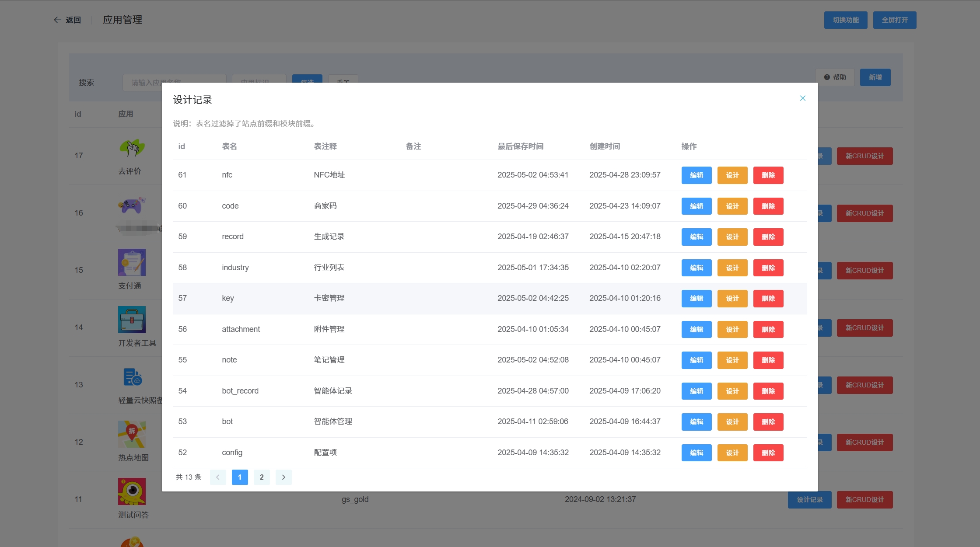Image resolution: width=980 pixels, height=547 pixels.
Task: Click the 开发者工具 toolbox icon
Action: coord(132,320)
